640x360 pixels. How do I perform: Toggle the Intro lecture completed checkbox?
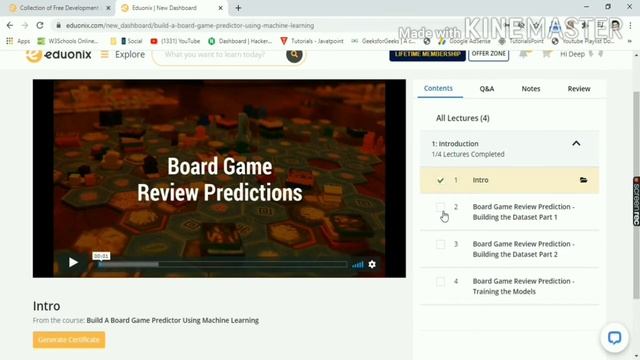440,180
